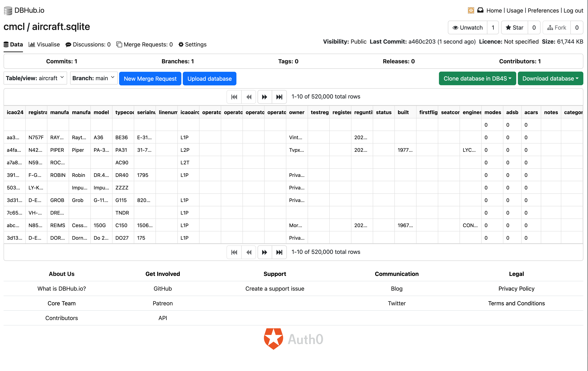This screenshot has width=588, height=371.
Task: Open the Commits: 1 link
Action: pos(62,61)
